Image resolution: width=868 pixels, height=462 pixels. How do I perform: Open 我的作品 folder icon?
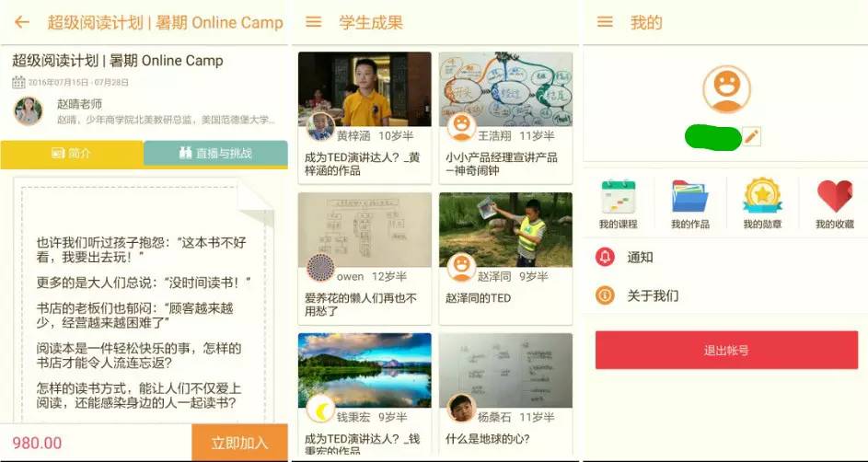tap(690, 196)
